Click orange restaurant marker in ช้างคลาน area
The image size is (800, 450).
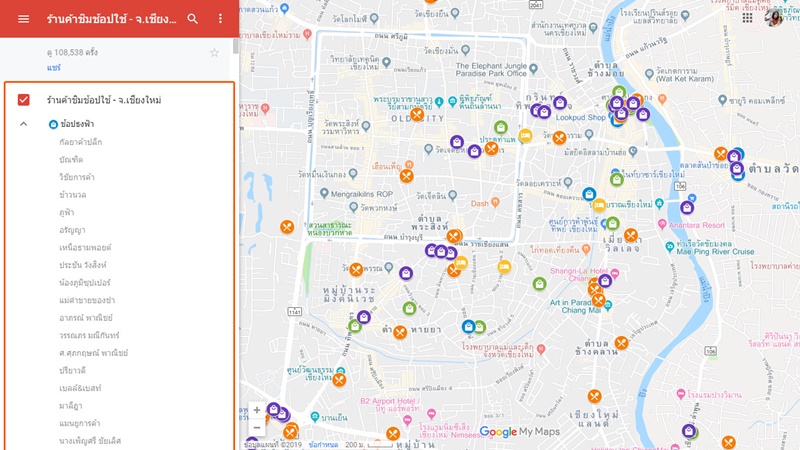tap(621, 343)
